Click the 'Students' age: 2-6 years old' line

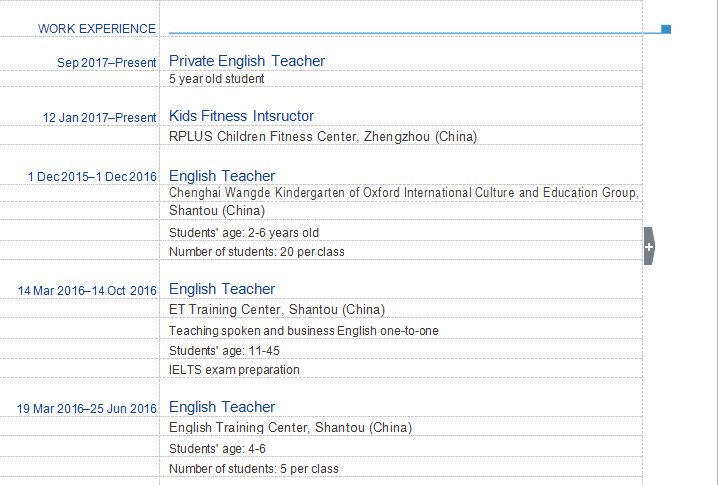(244, 233)
